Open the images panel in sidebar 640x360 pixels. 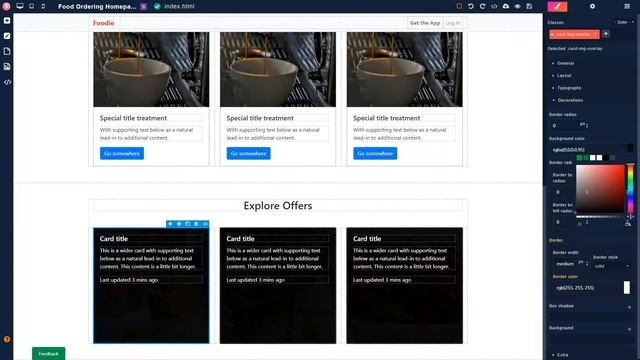(x=7, y=67)
